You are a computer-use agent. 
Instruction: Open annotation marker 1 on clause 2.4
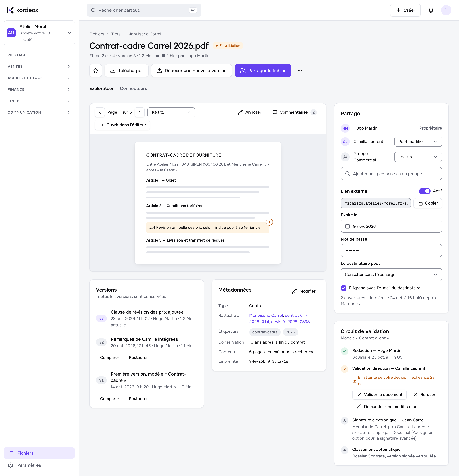tap(269, 222)
